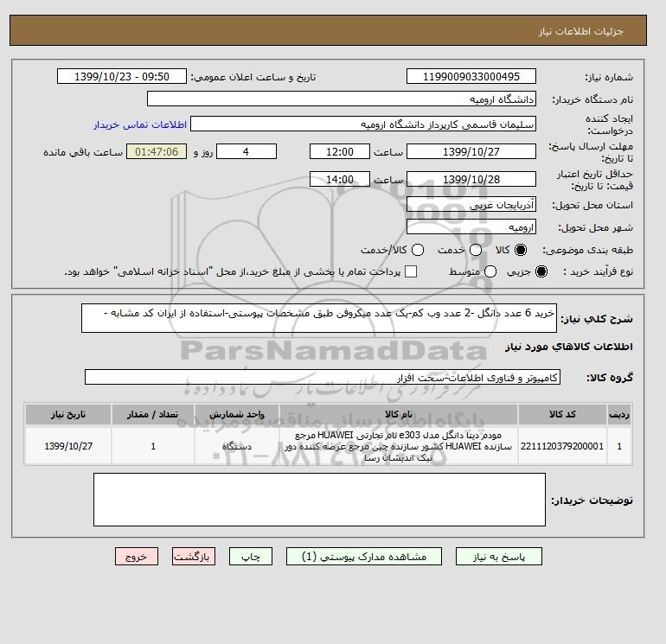Click the بازگشت back button
The height and width of the screenshot is (644, 666).
click(194, 557)
